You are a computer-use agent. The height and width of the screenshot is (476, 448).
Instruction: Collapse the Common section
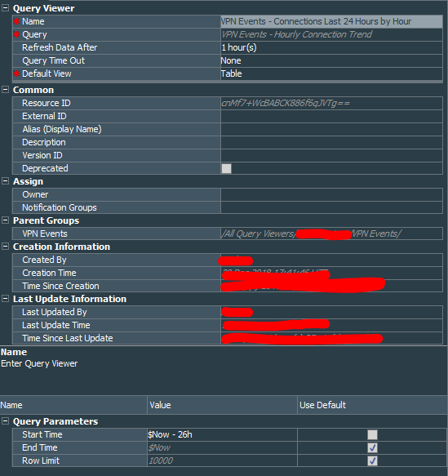5,90
